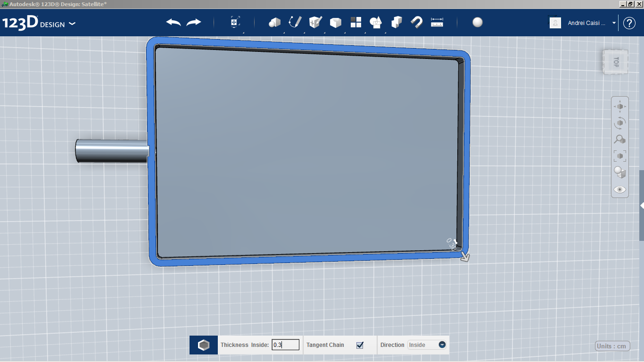The width and height of the screenshot is (644, 362).
Task: Open the Modify tools menu
Action: [x=336, y=22]
